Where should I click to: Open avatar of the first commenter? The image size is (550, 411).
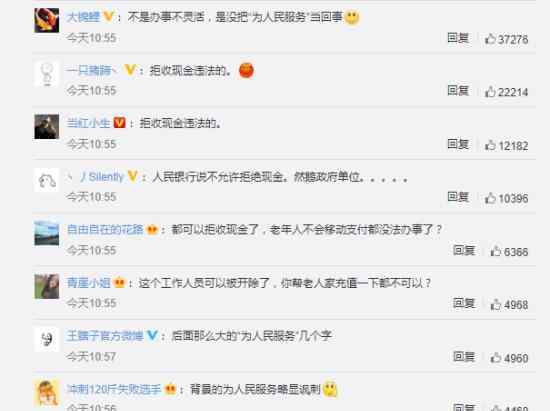click(47, 20)
